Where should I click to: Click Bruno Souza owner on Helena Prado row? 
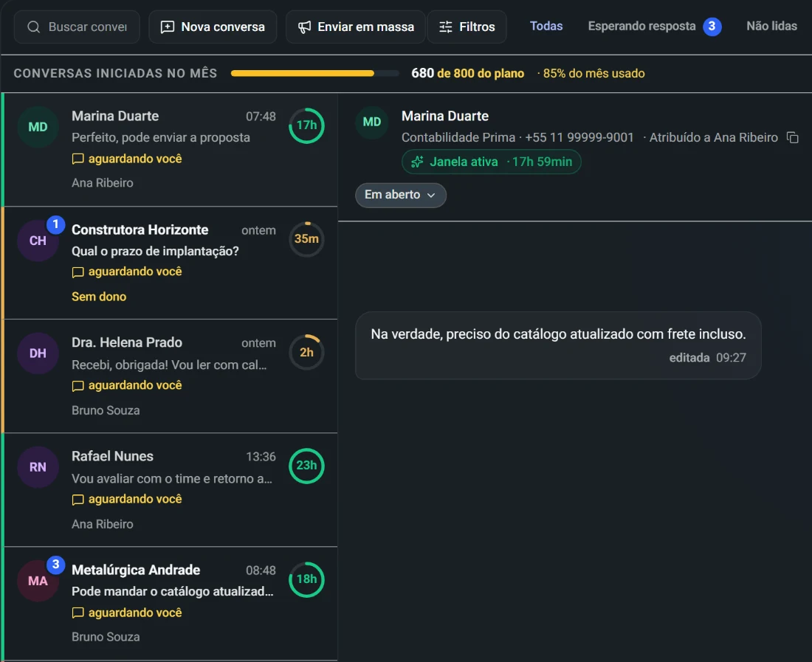[x=106, y=410]
